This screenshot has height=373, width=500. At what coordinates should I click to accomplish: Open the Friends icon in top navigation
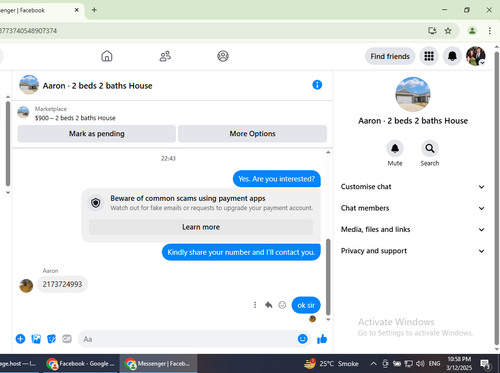[165, 56]
